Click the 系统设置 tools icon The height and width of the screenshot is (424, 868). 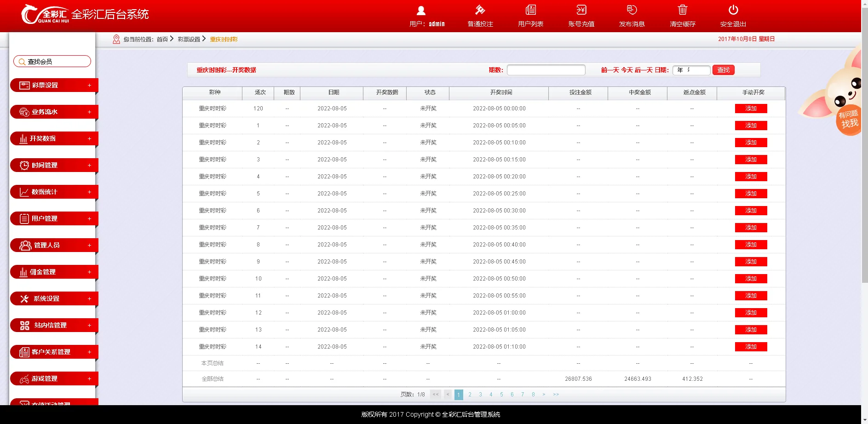click(x=24, y=298)
